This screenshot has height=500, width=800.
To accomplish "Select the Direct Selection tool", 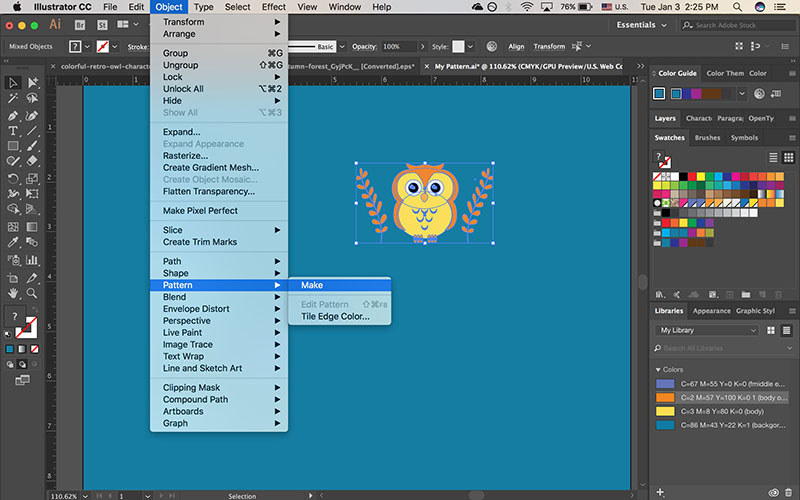I will pyautogui.click(x=32, y=83).
